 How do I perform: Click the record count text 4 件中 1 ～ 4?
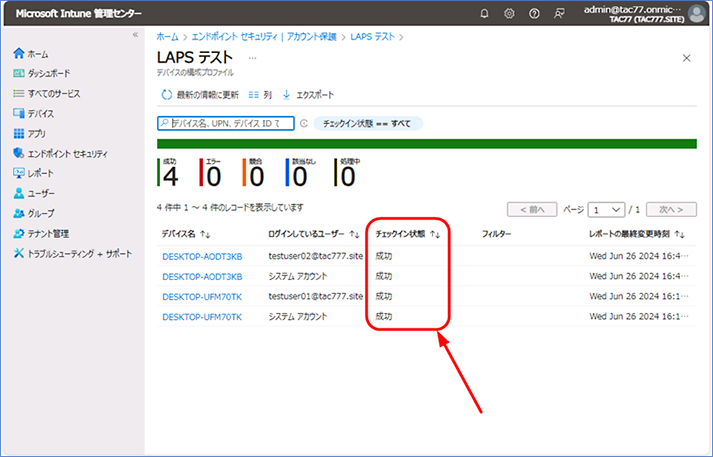tap(230, 207)
